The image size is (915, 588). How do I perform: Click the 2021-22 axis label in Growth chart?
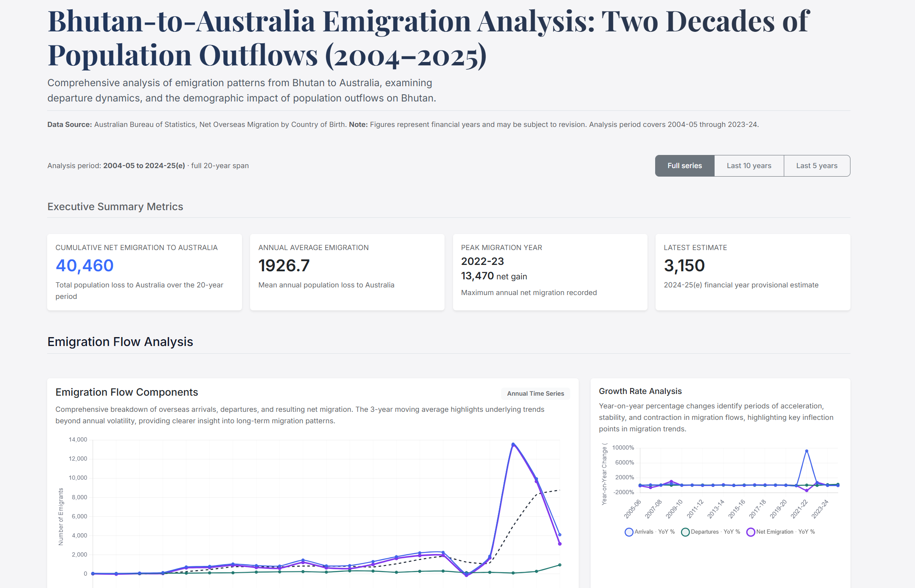coord(799,509)
